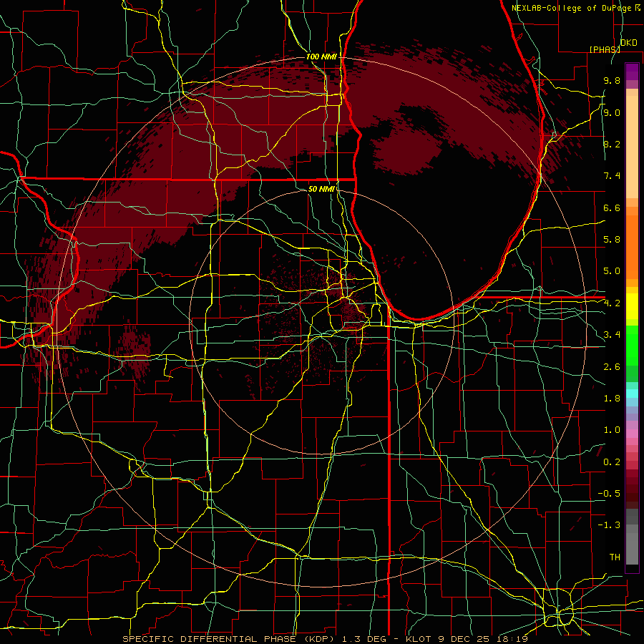Click the 6.6 value on color scale

click(x=612, y=208)
